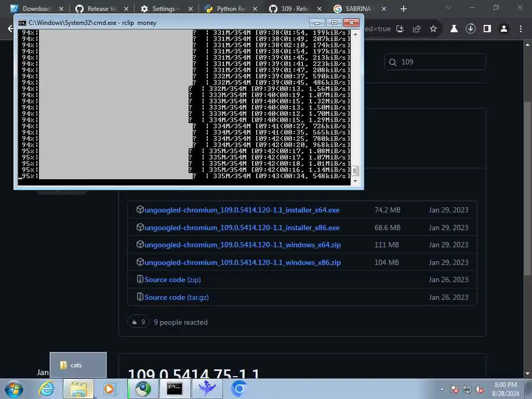Click the thumbs up reaction button with 9
Screen dimensions: 532x399
tap(138, 322)
